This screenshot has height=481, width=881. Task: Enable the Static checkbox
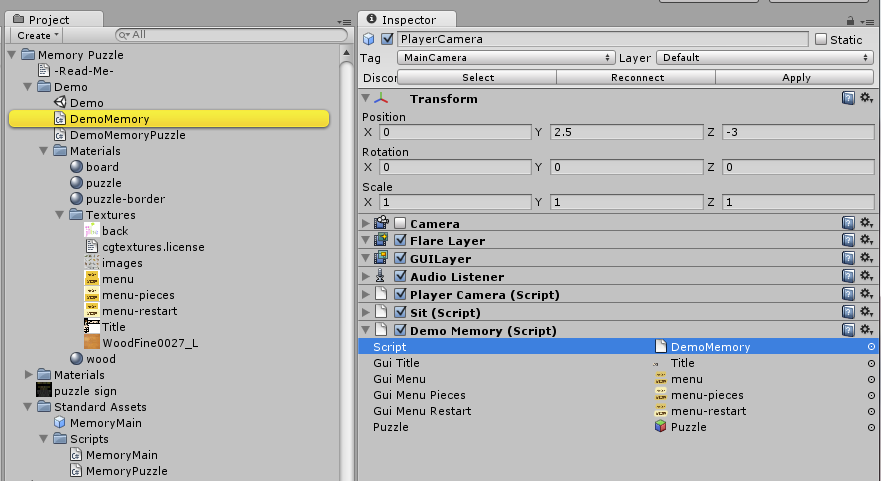click(x=821, y=39)
